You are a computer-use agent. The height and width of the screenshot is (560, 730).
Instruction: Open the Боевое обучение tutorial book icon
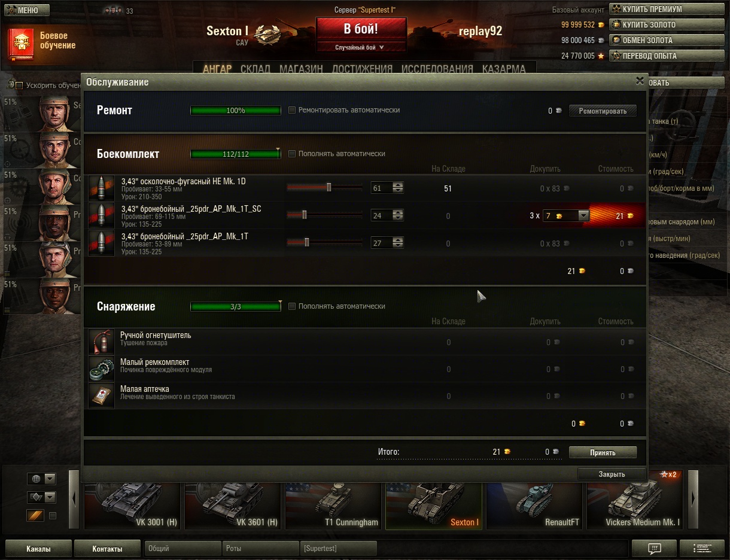pyautogui.click(x=21, y=44)
